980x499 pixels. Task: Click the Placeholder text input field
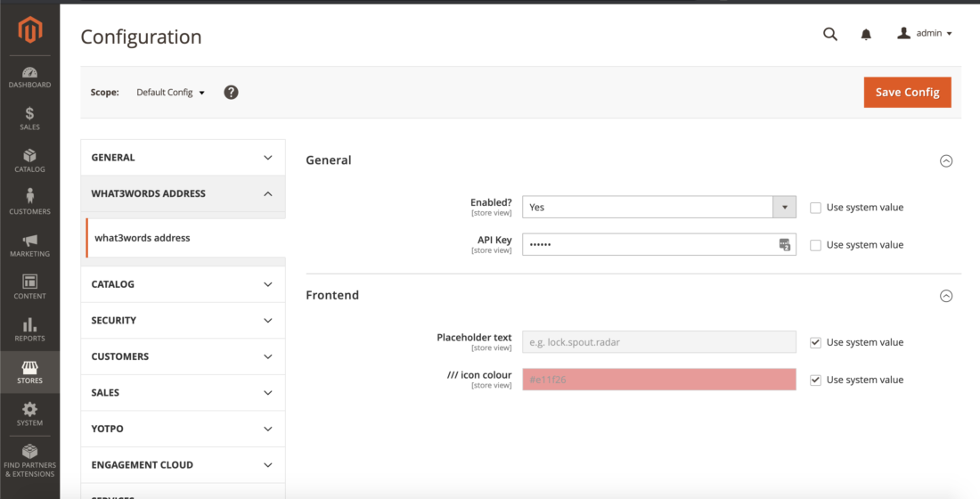click(659, 342)
